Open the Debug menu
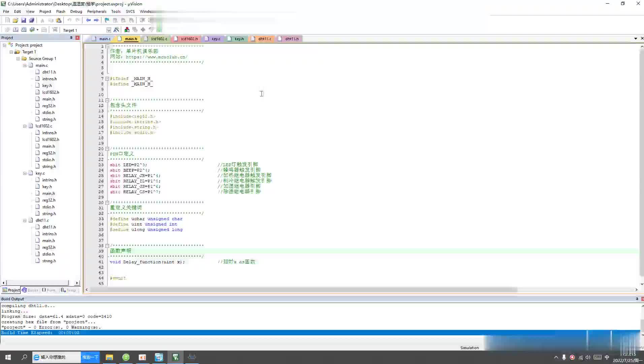 tap(76, 11)
